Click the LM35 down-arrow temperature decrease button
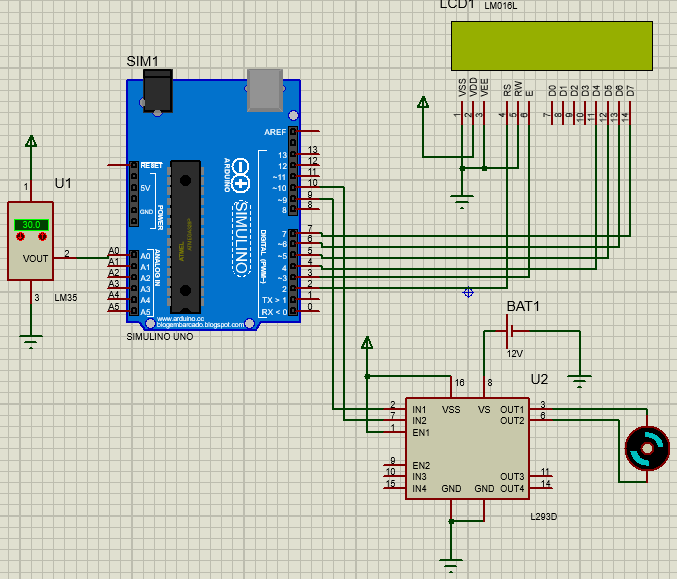 coord(20,237)
